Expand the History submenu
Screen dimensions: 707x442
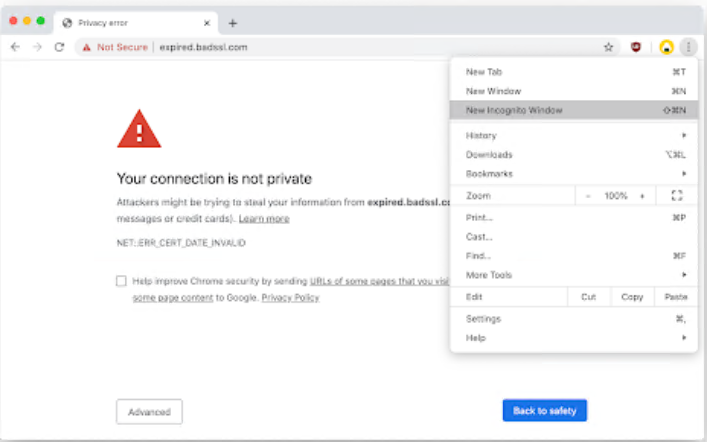575,135
